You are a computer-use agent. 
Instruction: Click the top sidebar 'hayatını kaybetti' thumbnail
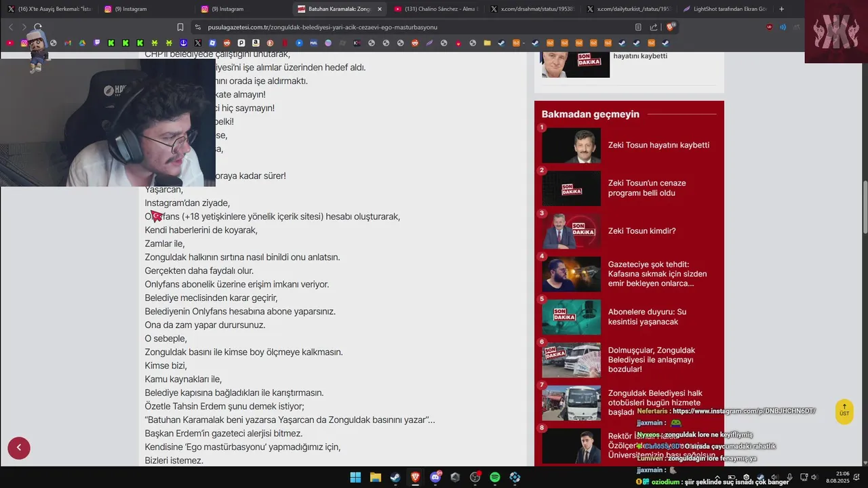pyautogui.click(x=575, y=64)
